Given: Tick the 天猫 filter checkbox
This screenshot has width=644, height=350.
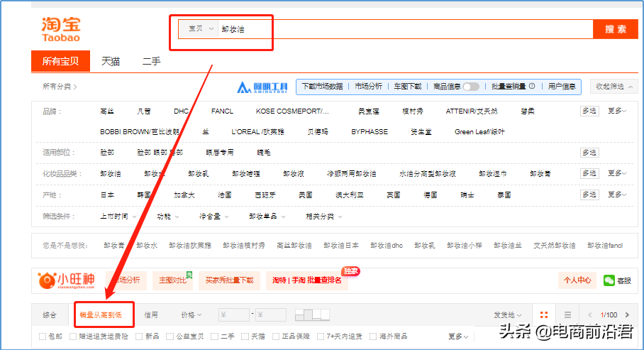Looking at the screenshot, I should pos(245,336).
